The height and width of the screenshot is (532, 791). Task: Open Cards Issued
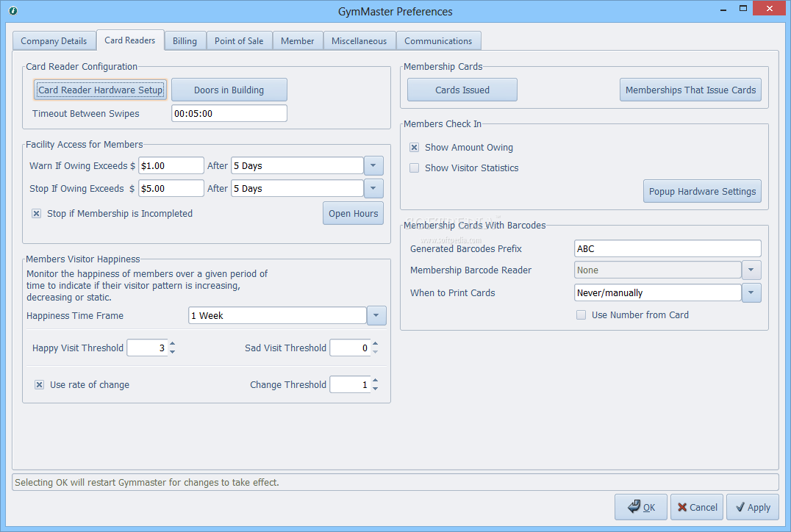pyautogui.click(x=462, y=90)
